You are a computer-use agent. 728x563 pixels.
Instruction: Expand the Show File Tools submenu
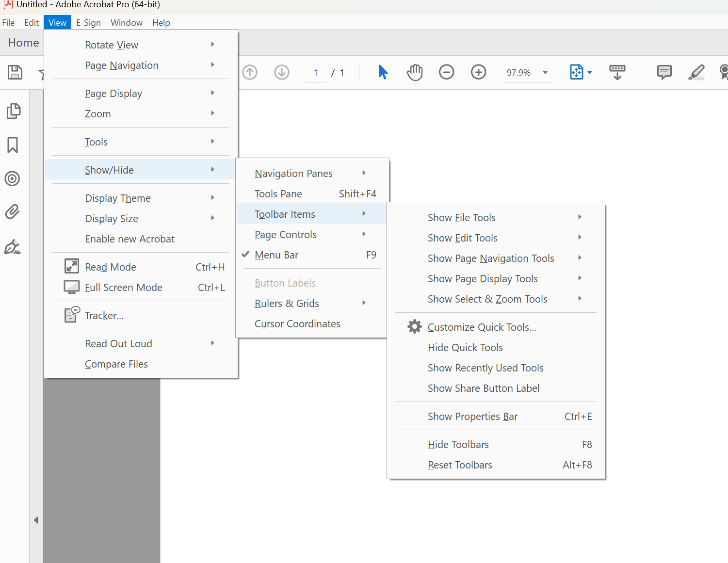[461, 217]
